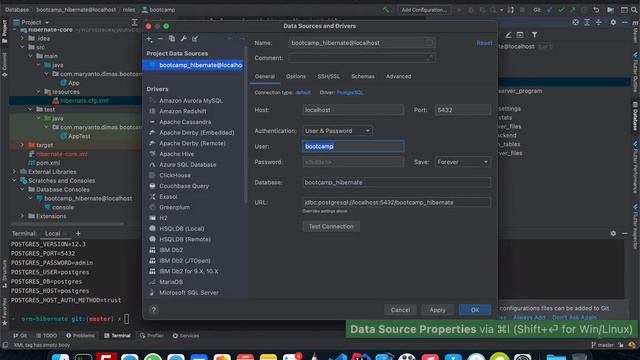Hide the Database panel with the minus icon
Viewport: 640px width, 360px height.
[625, 22]
